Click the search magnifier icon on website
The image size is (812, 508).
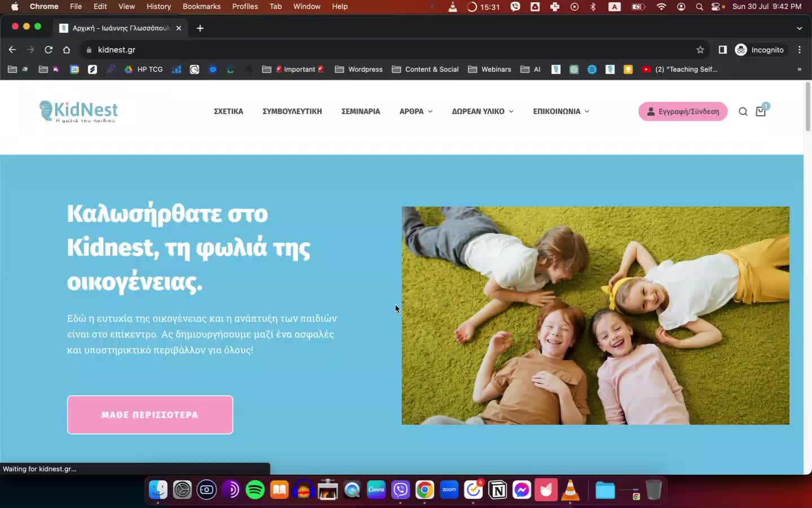tap(743, 112)
